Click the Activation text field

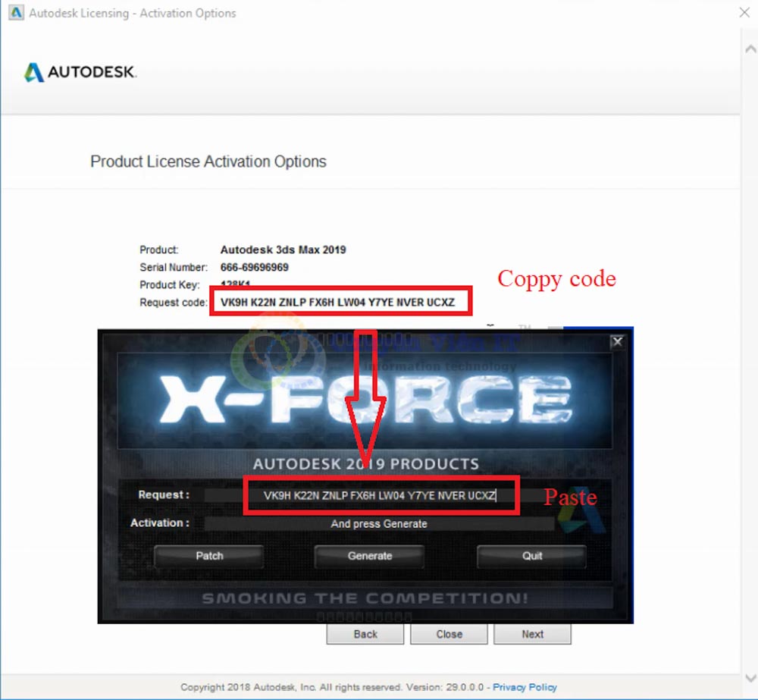pyautogui.click(x=379, y=524)
